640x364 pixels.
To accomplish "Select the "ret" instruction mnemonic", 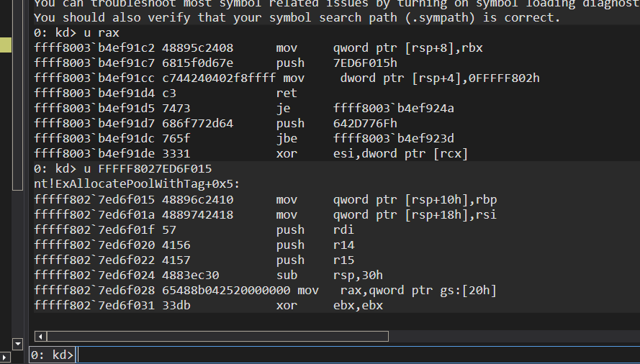I will point(287,93).
